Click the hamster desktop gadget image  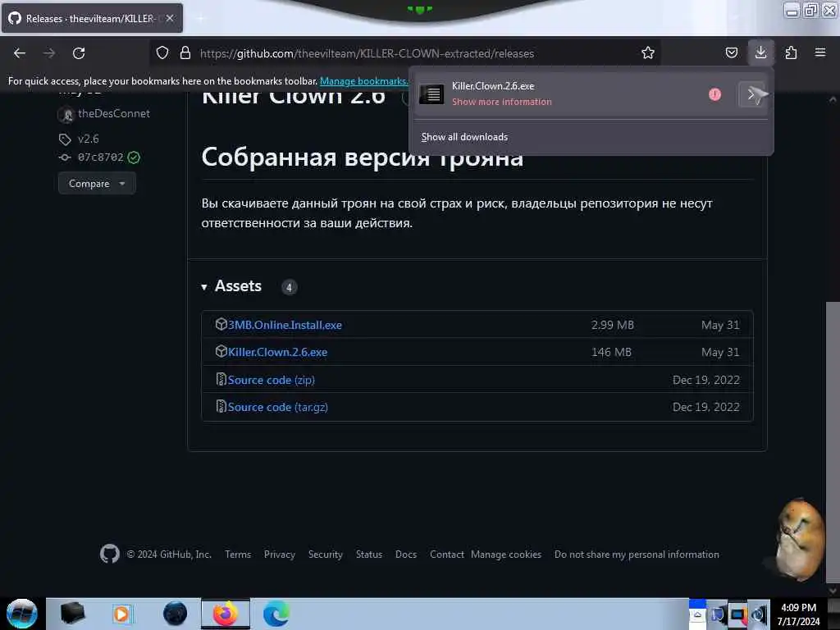coord(799,538)
